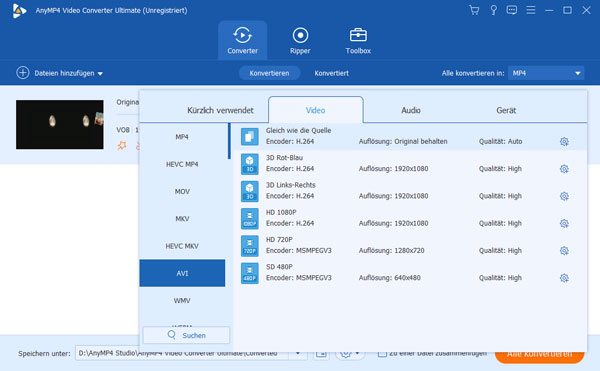Click the Auflösung: Original behalten value
Viewport: 600px width, 371px height.
pyautogui.click(x=403, y=142)
